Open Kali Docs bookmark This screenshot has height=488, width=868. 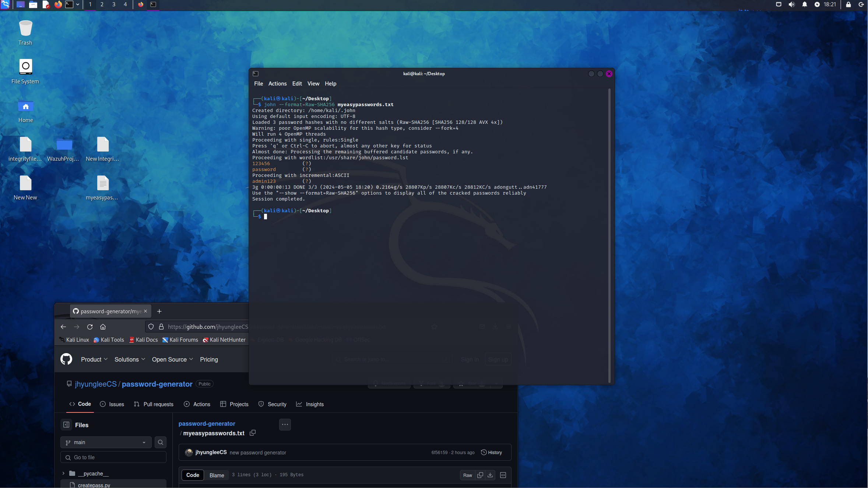pyautogui.click(x=144, y=340)
